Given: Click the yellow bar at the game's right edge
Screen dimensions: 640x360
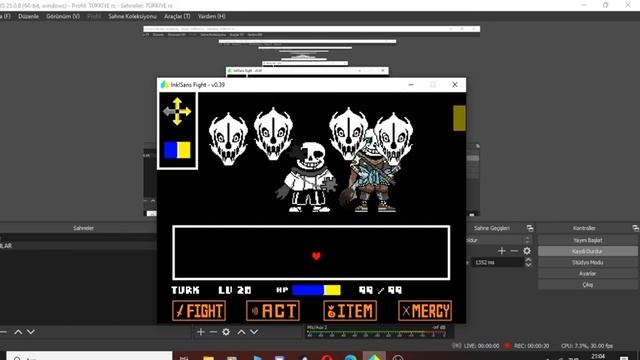Looking at the screenshot, I should (x=459, y=118).
